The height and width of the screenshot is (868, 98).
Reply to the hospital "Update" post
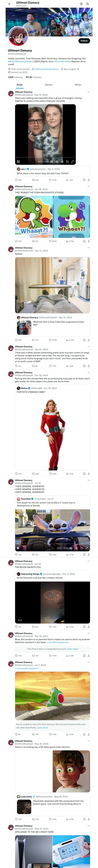point(16,340)
